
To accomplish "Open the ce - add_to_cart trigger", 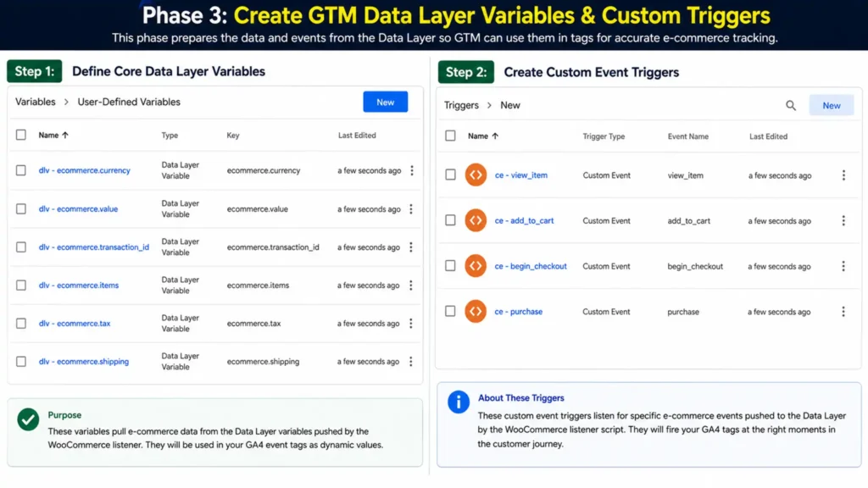I will tap(524, 221).
